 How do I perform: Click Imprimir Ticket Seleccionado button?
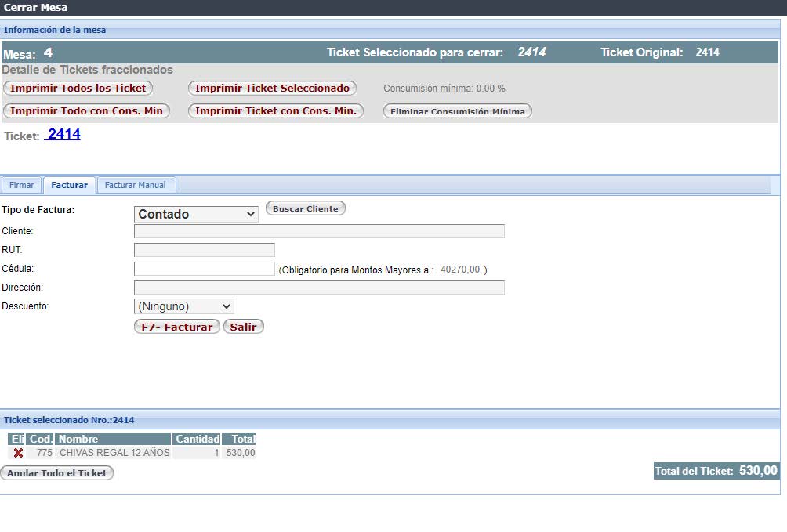coord(272,89)
